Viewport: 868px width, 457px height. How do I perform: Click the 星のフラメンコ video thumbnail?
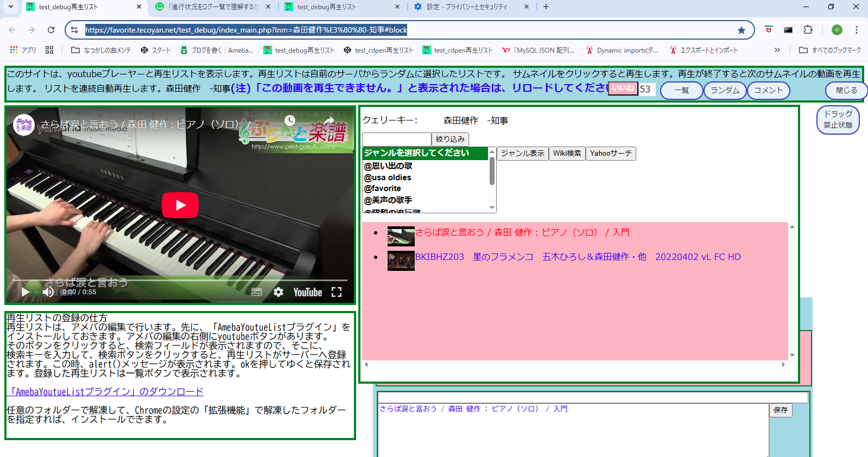pyautogui.click(x=401, y=261)
